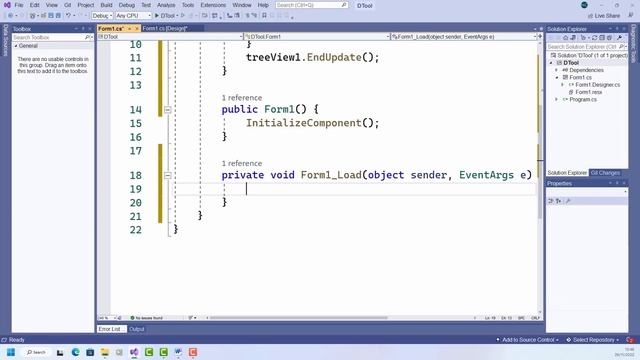The height and width of the screenshot is (360, 640).
Task: Click the Property Pages wrench icon in Properties
Action: (x=568, y=201)
